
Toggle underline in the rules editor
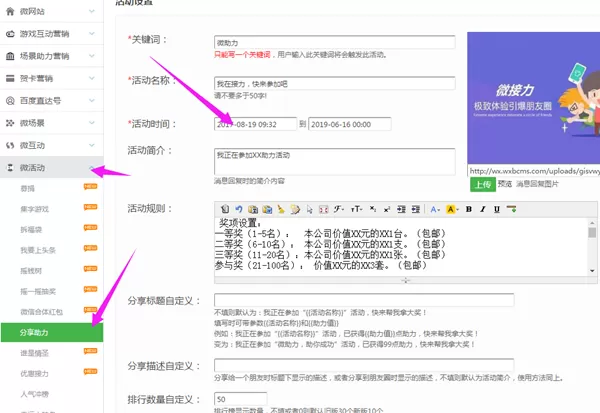pyautogui.click(x=497, y=209)
